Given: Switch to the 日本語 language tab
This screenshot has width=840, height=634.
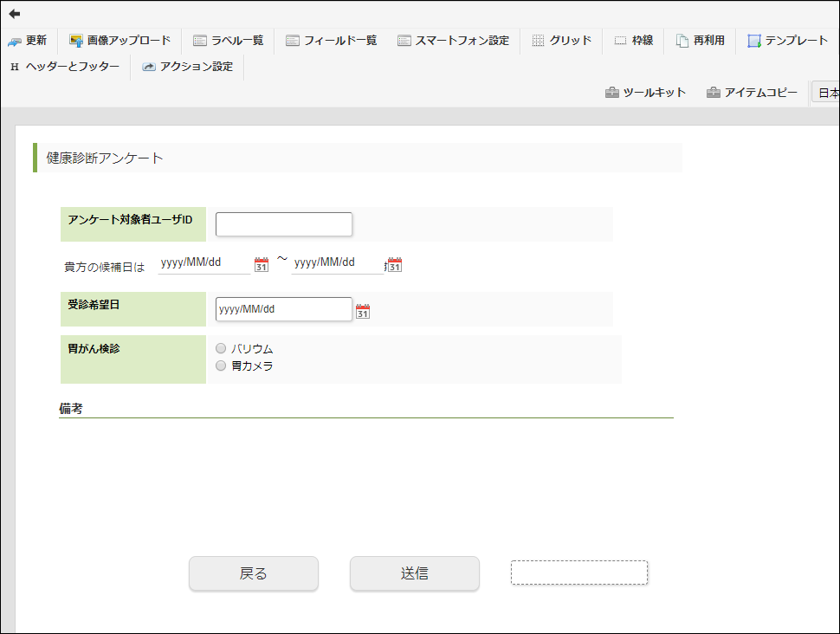Looking at the screenshot, I should click(827, 91).
